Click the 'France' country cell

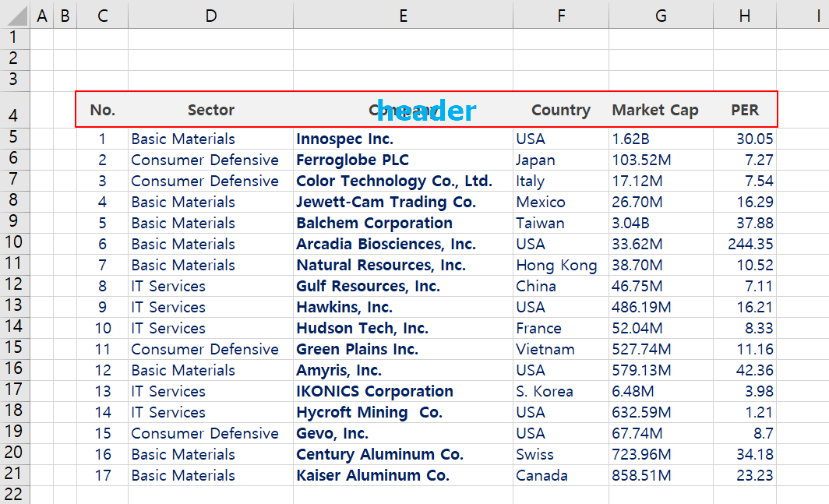pyautogui.click(x=560, y=328)
